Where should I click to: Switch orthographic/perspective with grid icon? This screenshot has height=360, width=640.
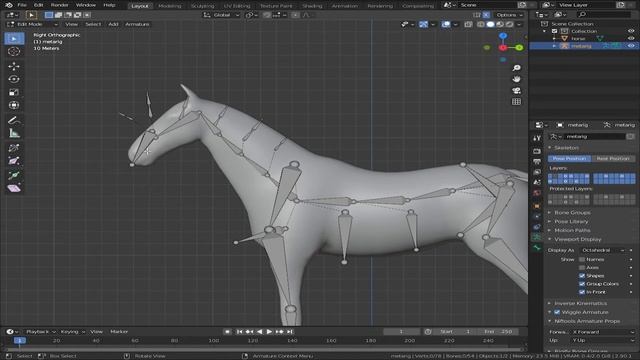point(516,102)
